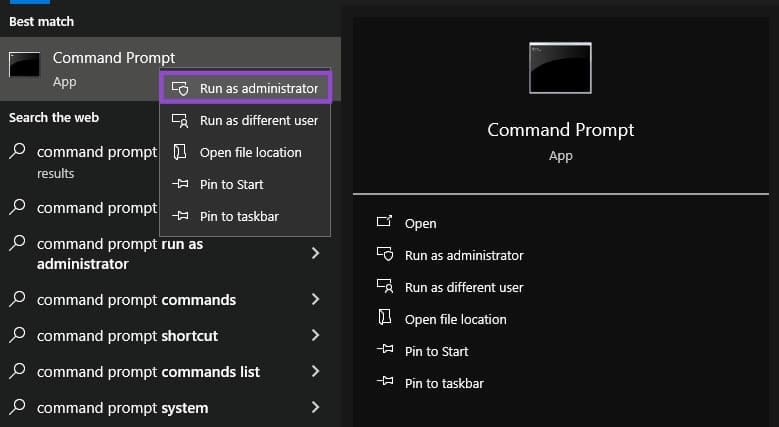Click 'command prompt' results web suggestion
779x427 pixels.
tap(97, 162)
